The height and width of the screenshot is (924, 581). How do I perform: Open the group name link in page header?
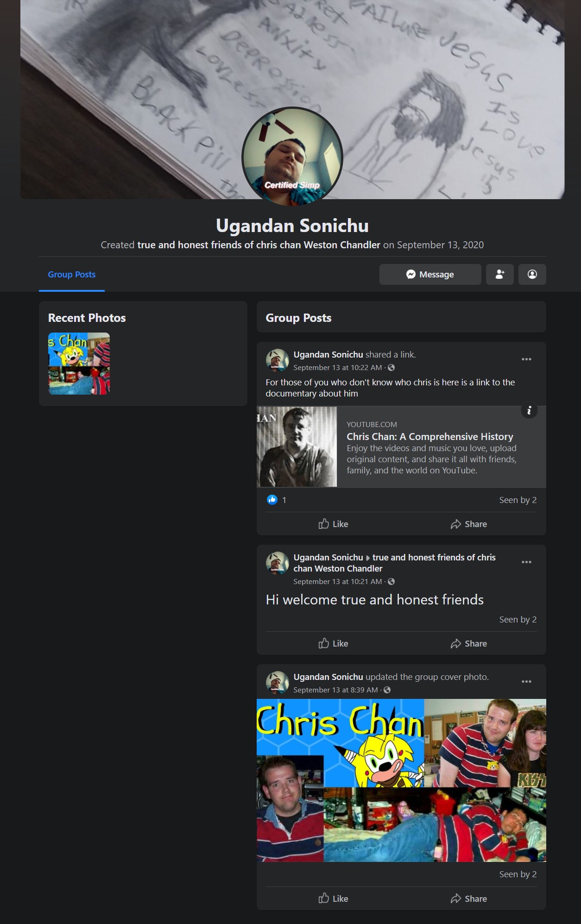click(x=259, y=245)
